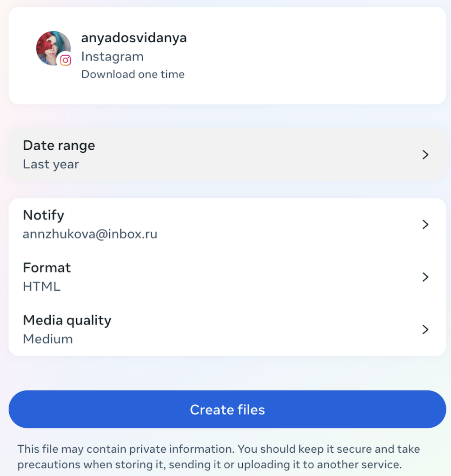Click the anyadosvidanya profile picture
451x476 pixels.
(53, 48)
